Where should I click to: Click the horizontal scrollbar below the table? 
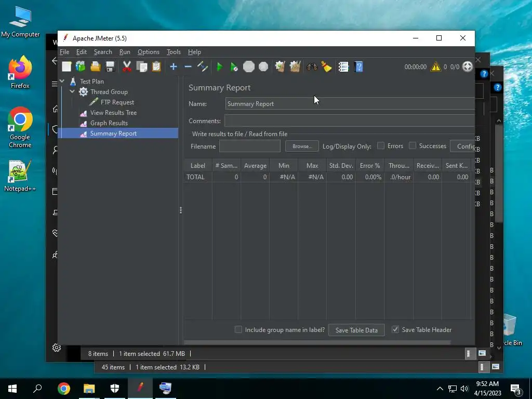[317, 342]
